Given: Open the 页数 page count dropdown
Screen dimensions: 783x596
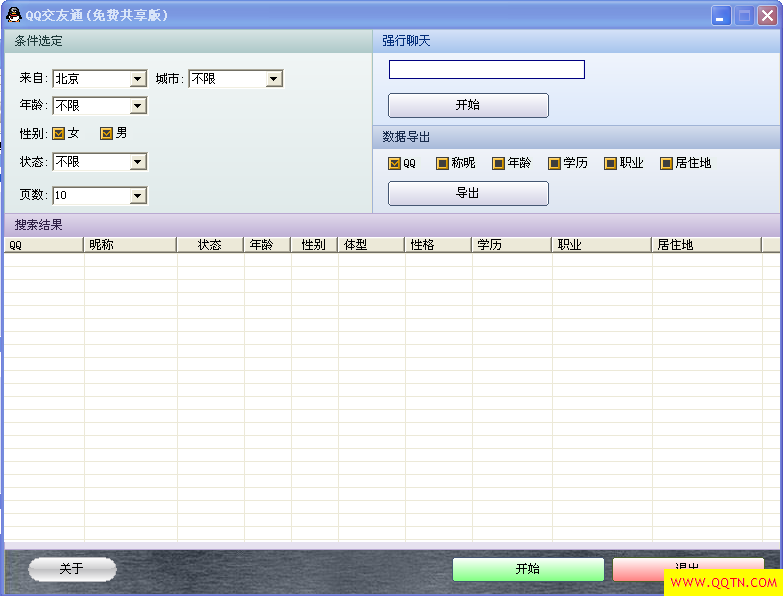Looking at the screenshot, I should [138, 196].
